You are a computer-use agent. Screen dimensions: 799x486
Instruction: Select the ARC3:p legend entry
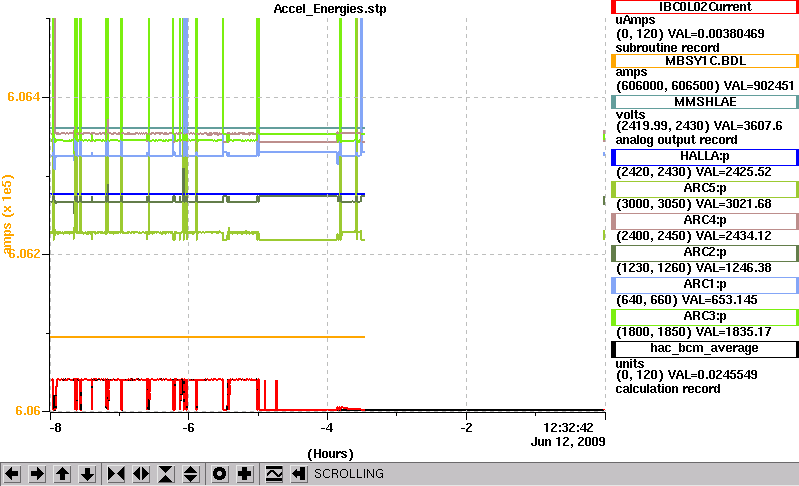coord(705,317)
